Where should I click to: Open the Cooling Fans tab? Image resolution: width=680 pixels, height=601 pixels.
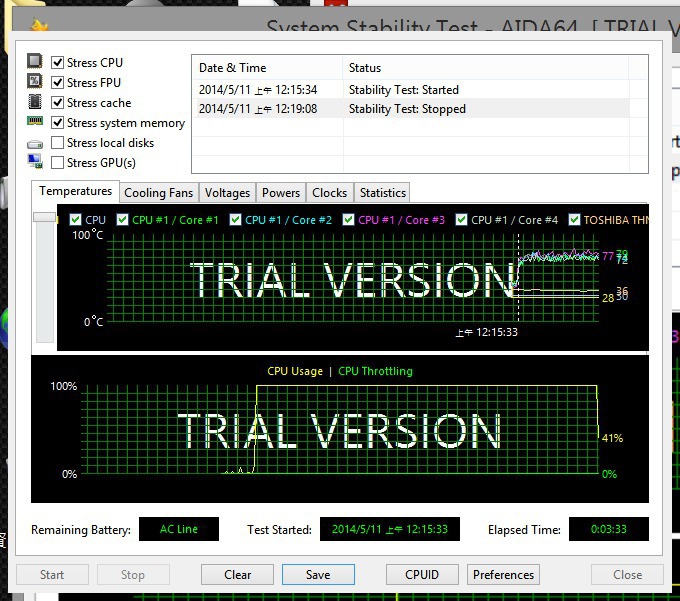point(159,193)
